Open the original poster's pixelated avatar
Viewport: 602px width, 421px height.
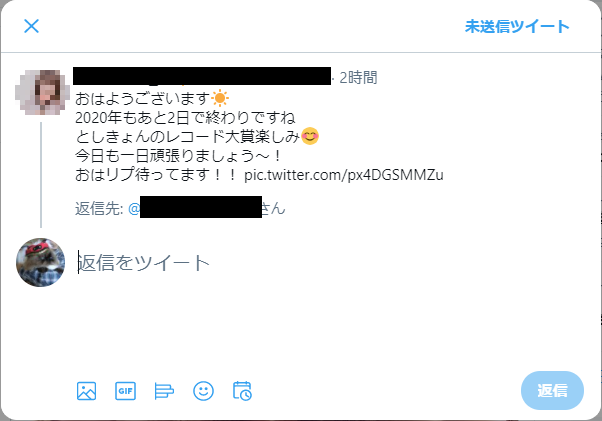42,92
